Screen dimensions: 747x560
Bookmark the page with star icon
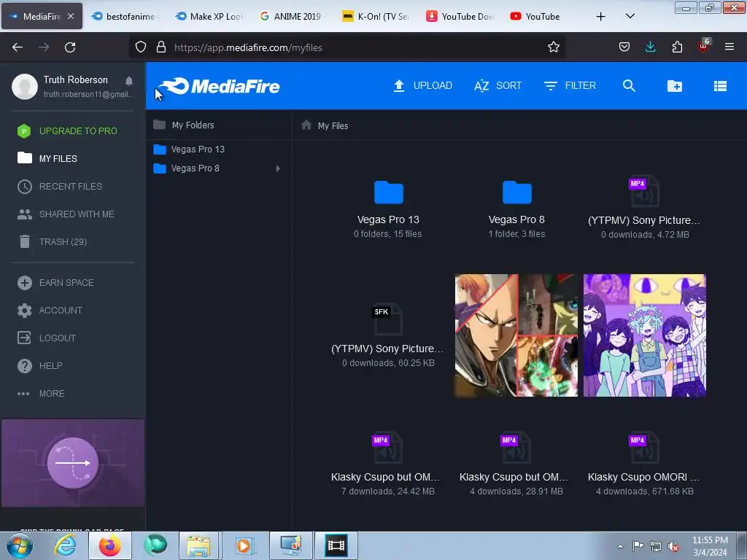553,47
